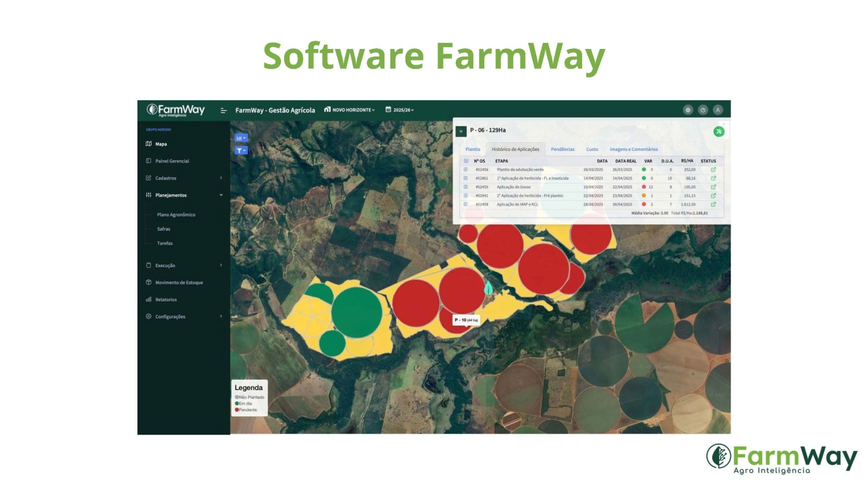Image resolution: width=868 pixels, height=489 pixels.
Task: Click the green leaf marker on map
Action: point(488,287)
